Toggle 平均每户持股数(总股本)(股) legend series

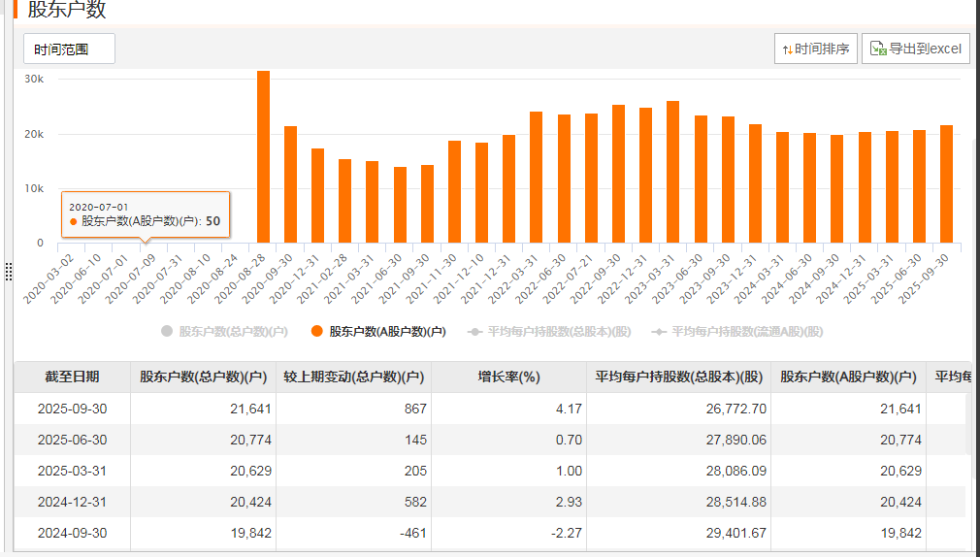[x=549, y=331]
